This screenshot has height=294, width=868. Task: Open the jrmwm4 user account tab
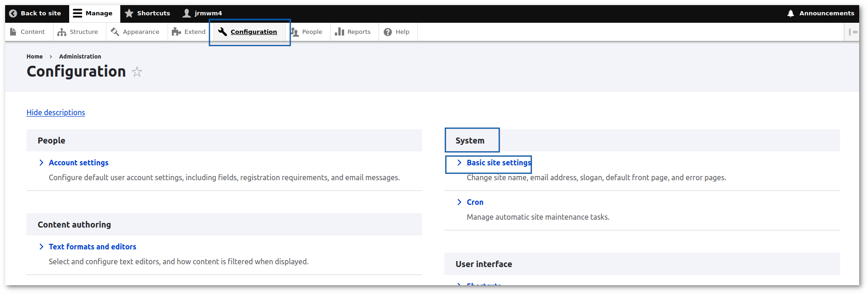(x=209, y=13)
